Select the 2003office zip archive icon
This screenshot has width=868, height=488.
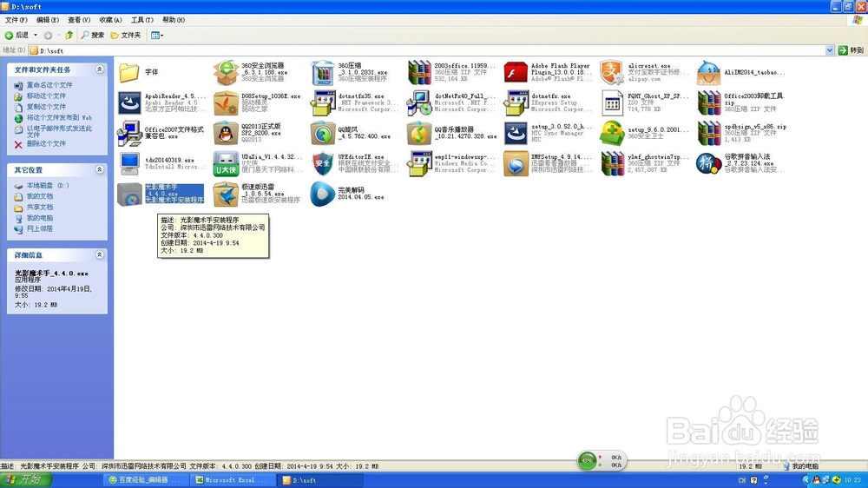(x=419, y=73)
